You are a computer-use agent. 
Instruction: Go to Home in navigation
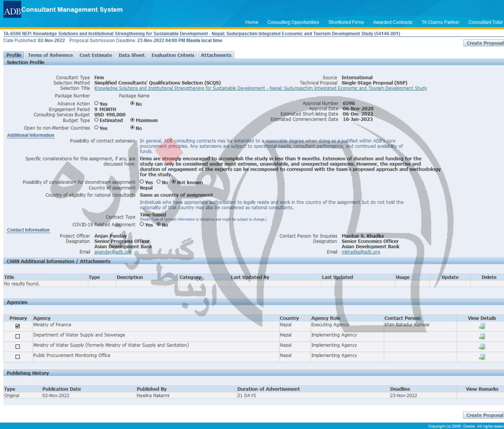pos(251,22)
